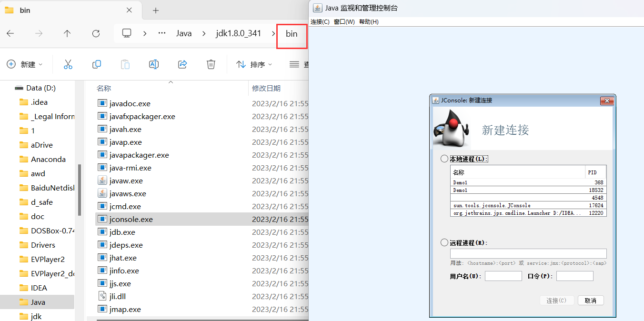Click the Rename icon in Explorer toolbar

click(154, 64)
